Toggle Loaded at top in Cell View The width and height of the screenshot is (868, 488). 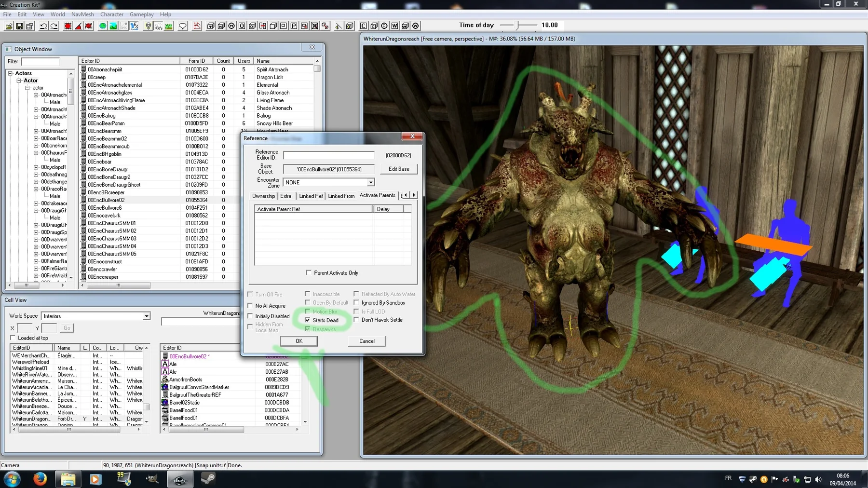click(13, 338)
